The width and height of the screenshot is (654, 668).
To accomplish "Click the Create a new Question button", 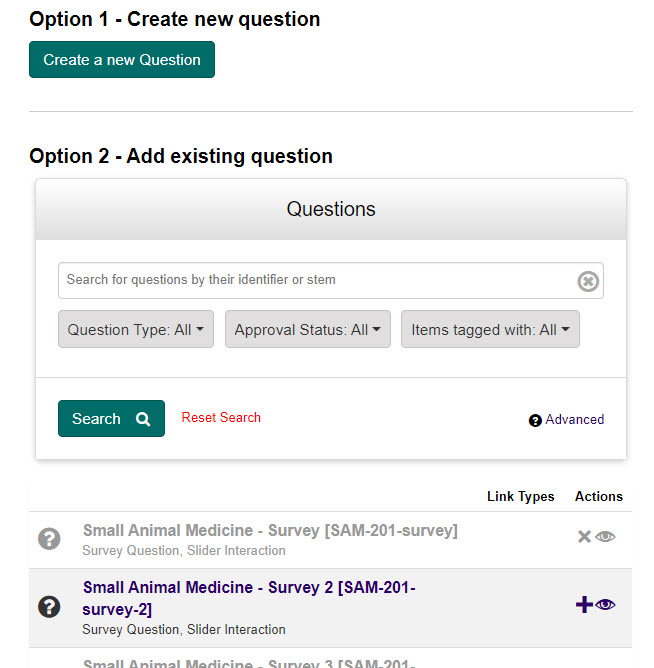I will click(x=122, y=60).
